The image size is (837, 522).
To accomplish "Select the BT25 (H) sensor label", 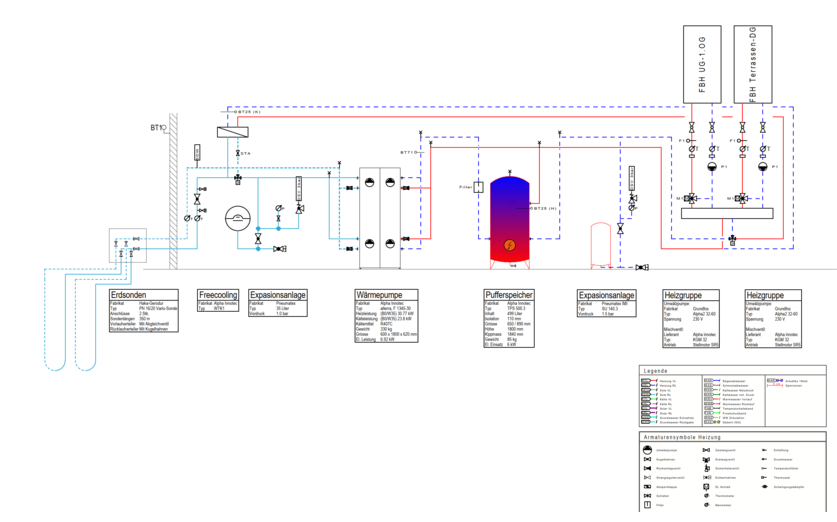I will point(544,208).
